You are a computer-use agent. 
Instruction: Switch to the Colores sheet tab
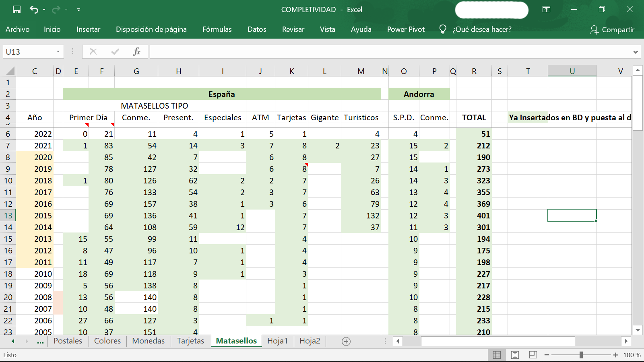[x=107, y=341]
